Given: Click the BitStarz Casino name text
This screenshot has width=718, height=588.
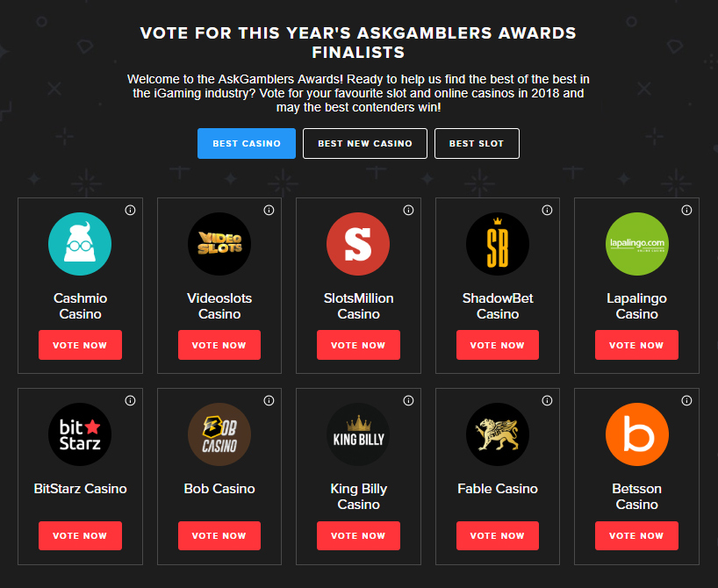Looking at the screenshot, I should [x=80, y=489].
